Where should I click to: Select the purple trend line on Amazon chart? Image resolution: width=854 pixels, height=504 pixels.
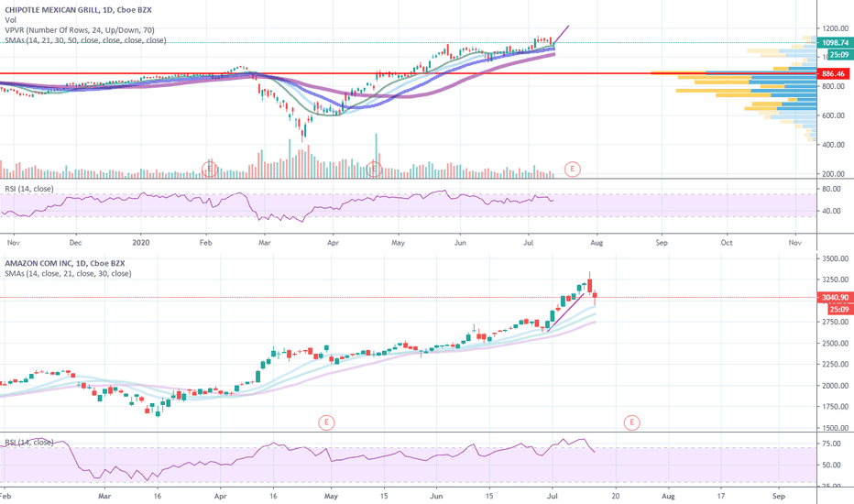click(x=565, y=312)
